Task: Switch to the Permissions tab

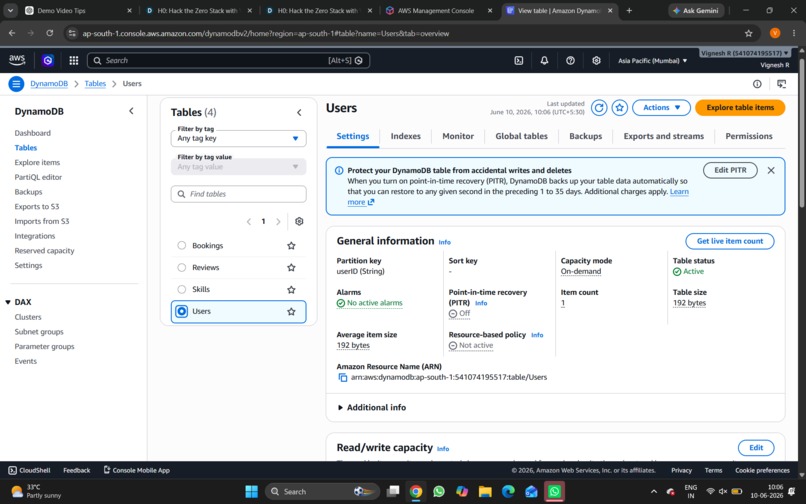Action: coord(749,136)
